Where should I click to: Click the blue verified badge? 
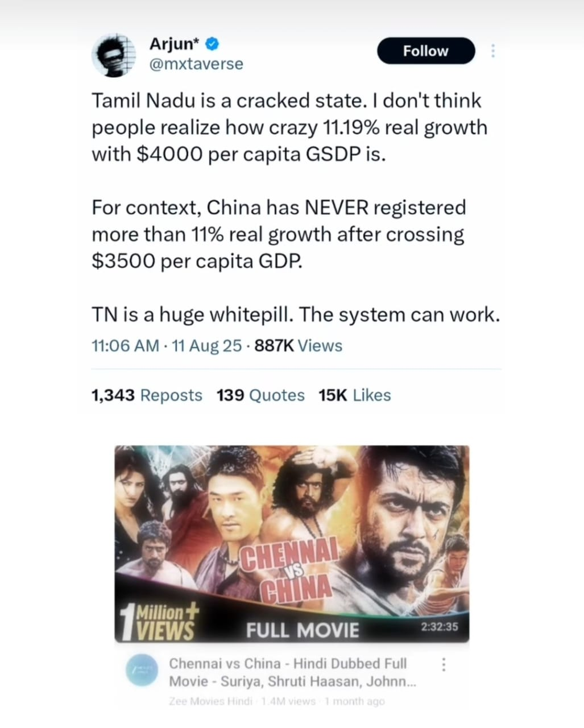point(213,43)
